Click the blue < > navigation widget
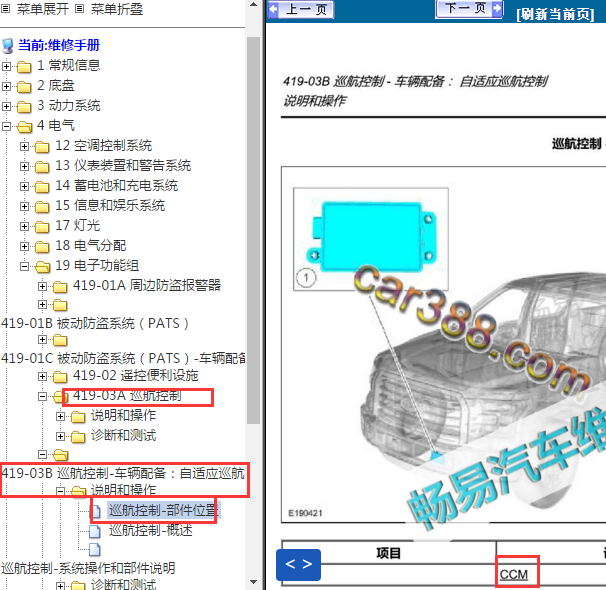 [x=298, y=564]
